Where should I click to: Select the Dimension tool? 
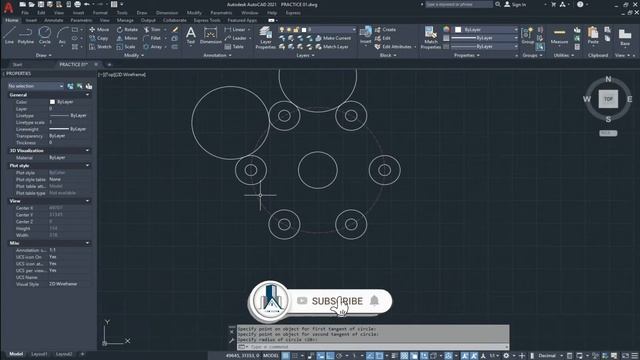coord(211,35)
